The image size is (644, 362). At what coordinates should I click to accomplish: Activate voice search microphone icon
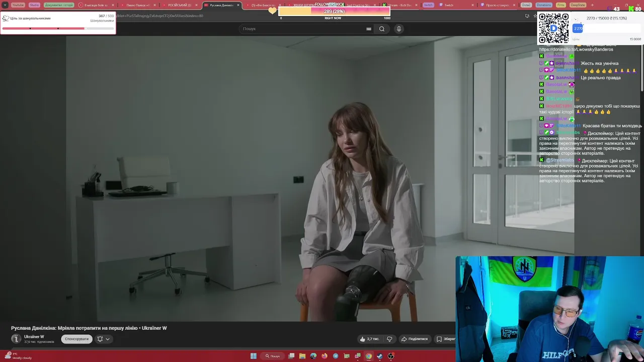399,29
